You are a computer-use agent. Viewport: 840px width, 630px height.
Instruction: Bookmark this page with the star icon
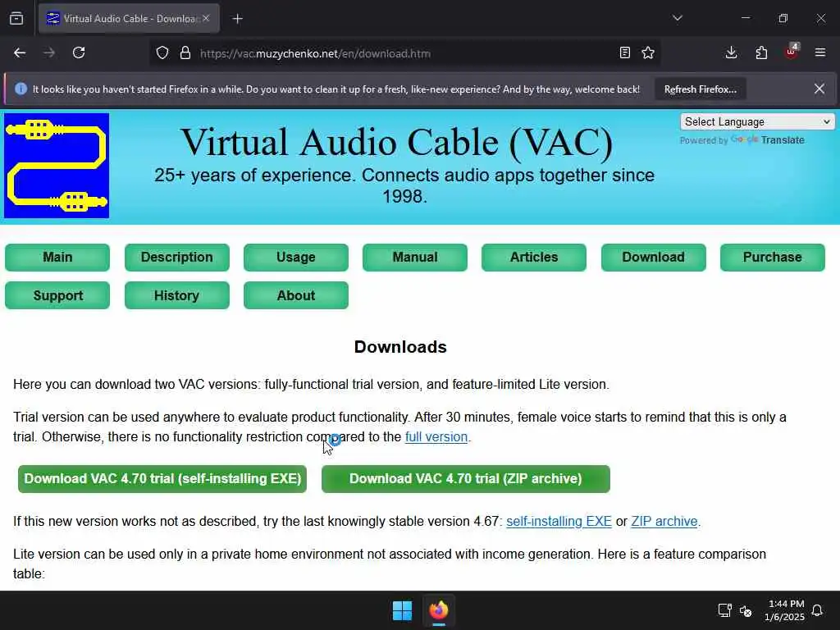648,53
